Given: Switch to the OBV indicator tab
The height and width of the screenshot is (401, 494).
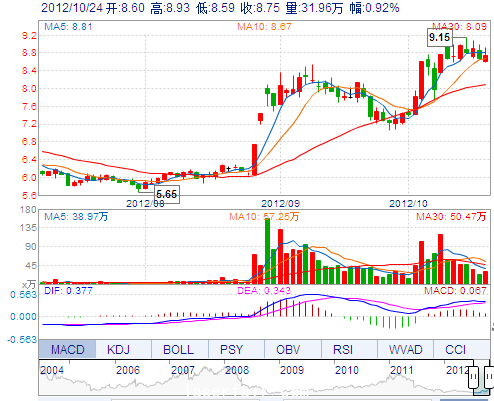Looking at the screenshot, I should click(x=293, y=349).
